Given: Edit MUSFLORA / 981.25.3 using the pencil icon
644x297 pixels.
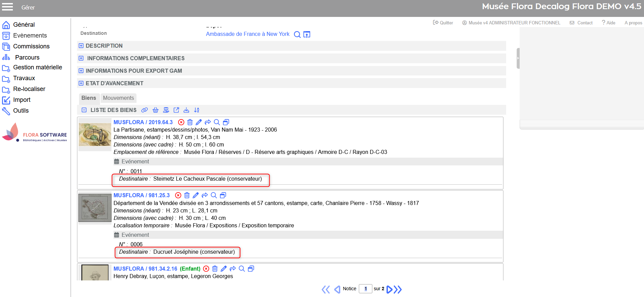Looking at the screenshot, I should click(x=196, y=195).
